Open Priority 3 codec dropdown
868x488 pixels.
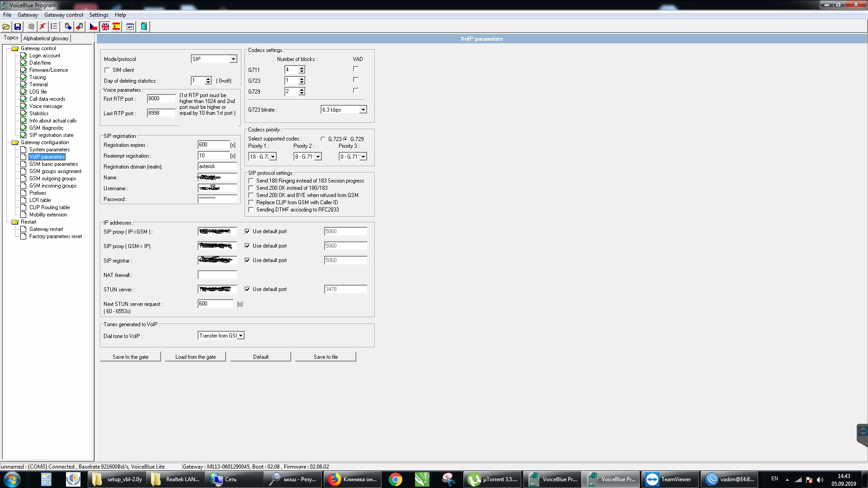tap(363, 157)
